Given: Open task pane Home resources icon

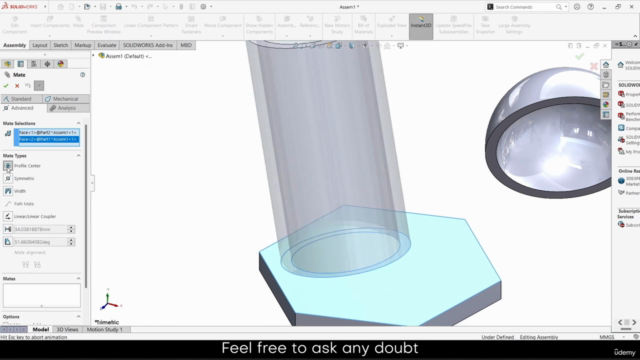Looking at the screenshot, I should tap(606, 65).
